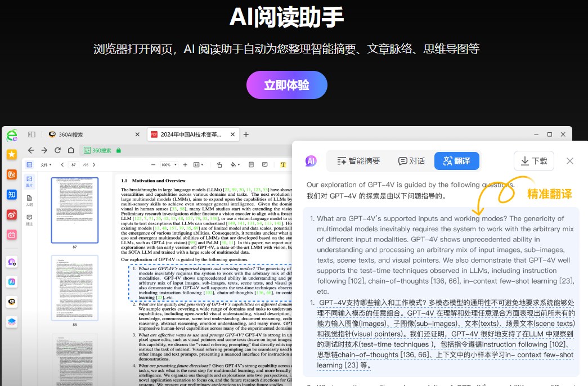Click the 立即体验 button

coord(287,84)
